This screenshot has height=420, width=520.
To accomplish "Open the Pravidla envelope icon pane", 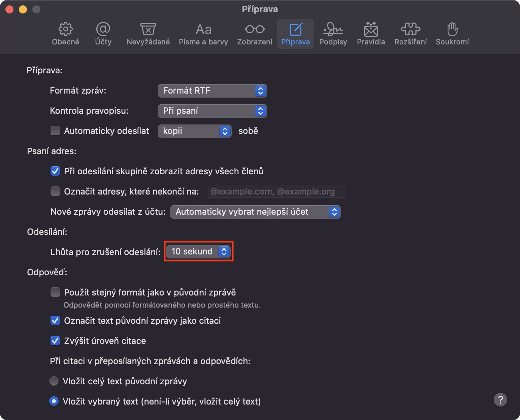I will (371, 34).
